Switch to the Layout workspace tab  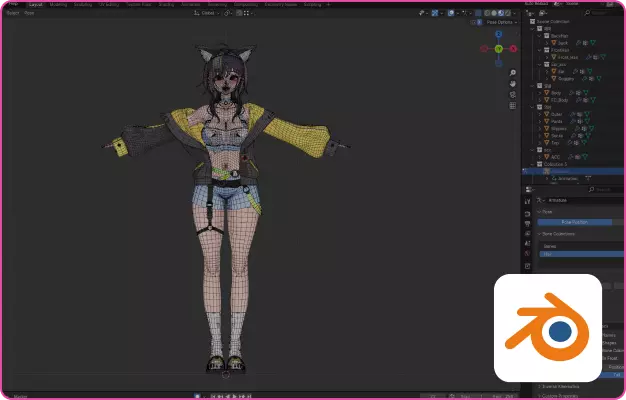[36, 5]
